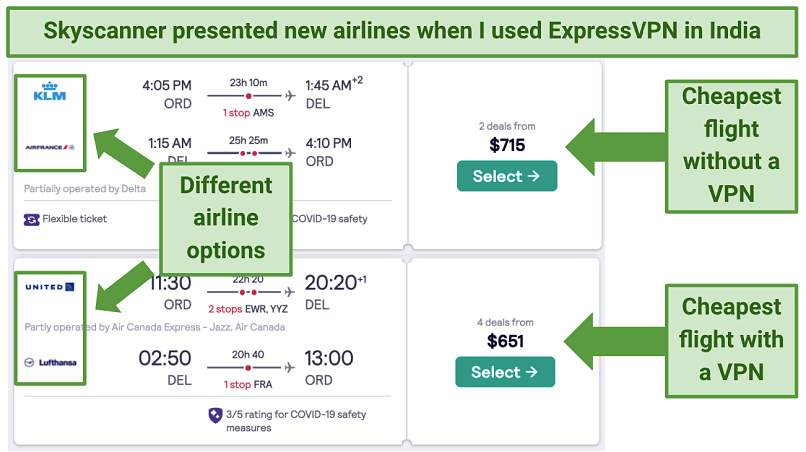Screen dimensions: 806x452
Task: Click the '4 deals from' text
Action: click(506, 322)
